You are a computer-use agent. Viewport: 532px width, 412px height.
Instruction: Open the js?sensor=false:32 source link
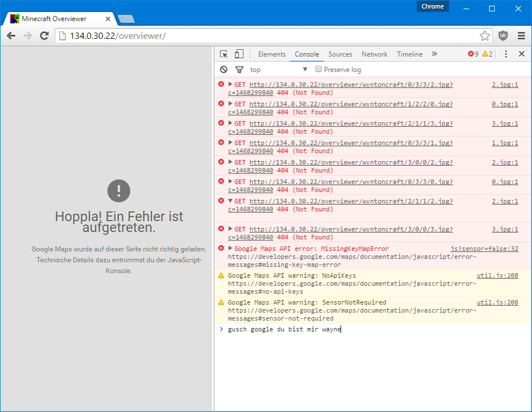tap(484, 249)
